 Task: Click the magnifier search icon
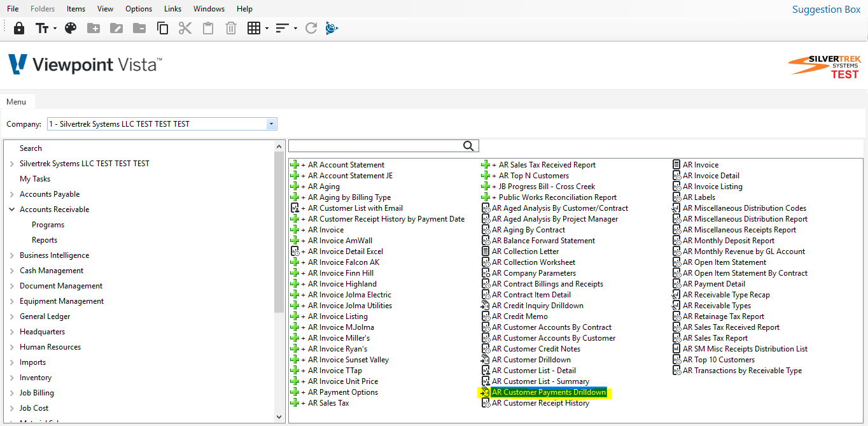tap(469, 146)
